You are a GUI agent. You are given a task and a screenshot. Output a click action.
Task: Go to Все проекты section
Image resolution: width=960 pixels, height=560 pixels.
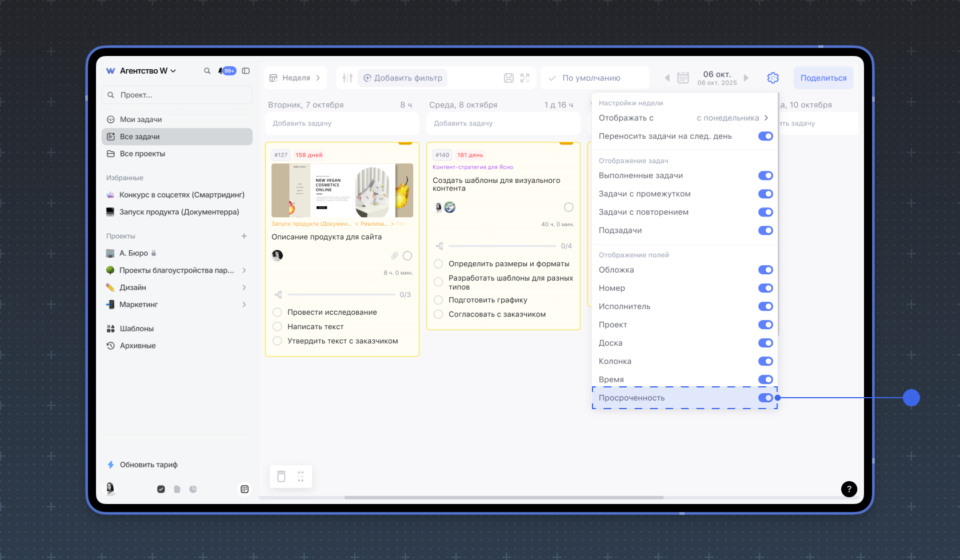point(142,154)
